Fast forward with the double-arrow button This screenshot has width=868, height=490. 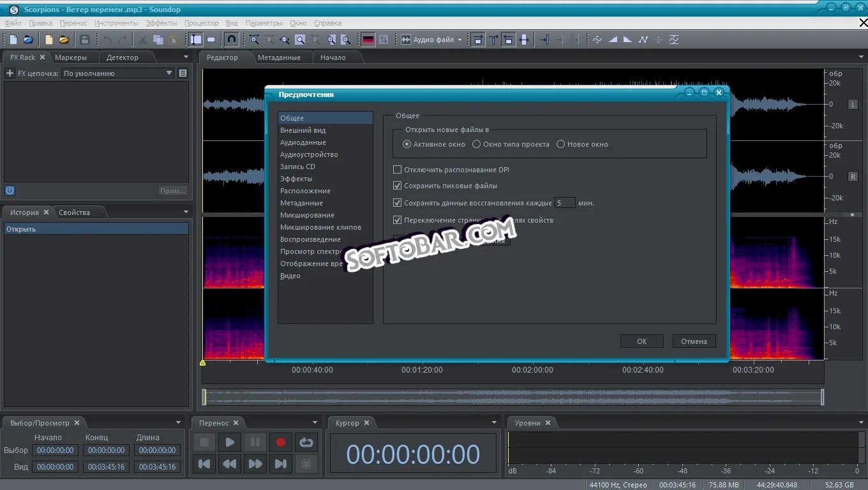(x=255, y=464)
